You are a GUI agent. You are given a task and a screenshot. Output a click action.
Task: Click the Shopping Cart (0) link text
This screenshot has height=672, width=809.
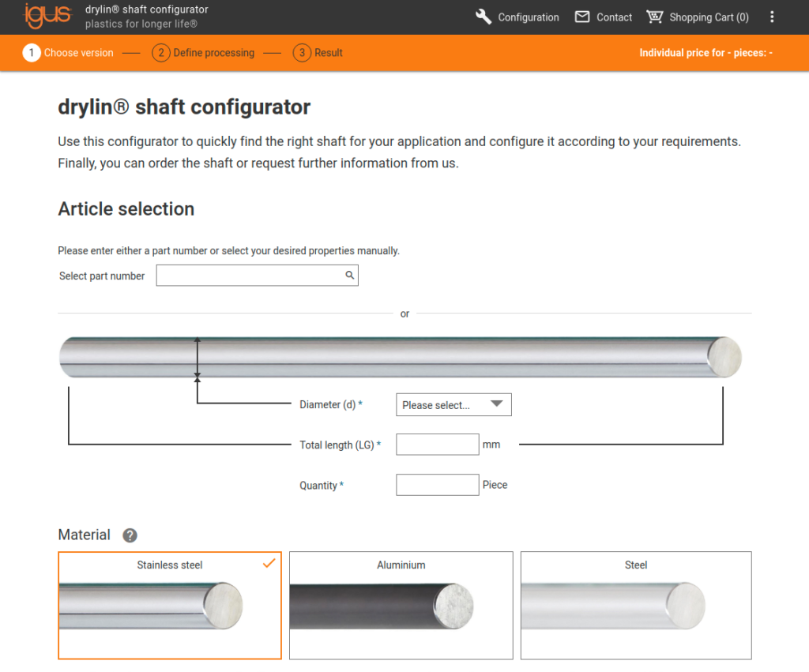tap(709, 17)
